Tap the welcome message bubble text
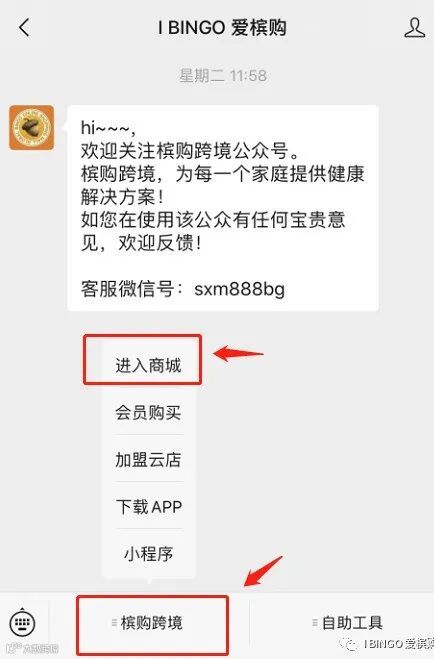The image size is (434, 659). tap(223, 208)
